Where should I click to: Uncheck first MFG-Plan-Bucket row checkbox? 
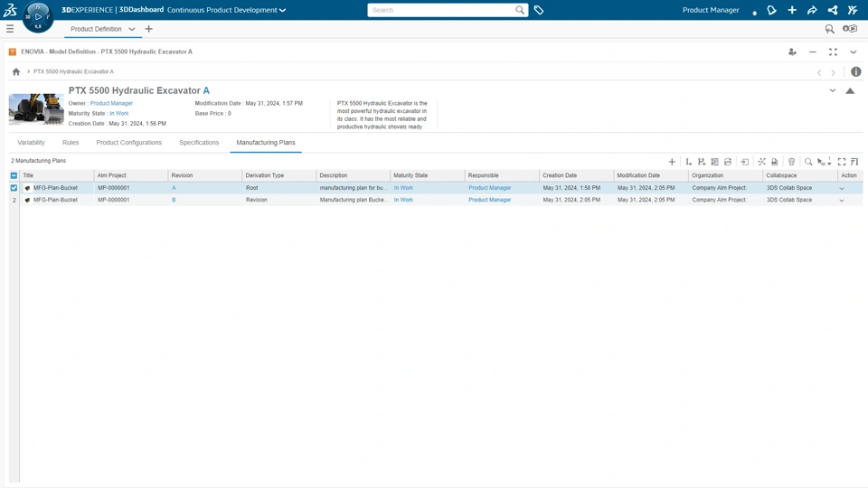coord(14,188)
